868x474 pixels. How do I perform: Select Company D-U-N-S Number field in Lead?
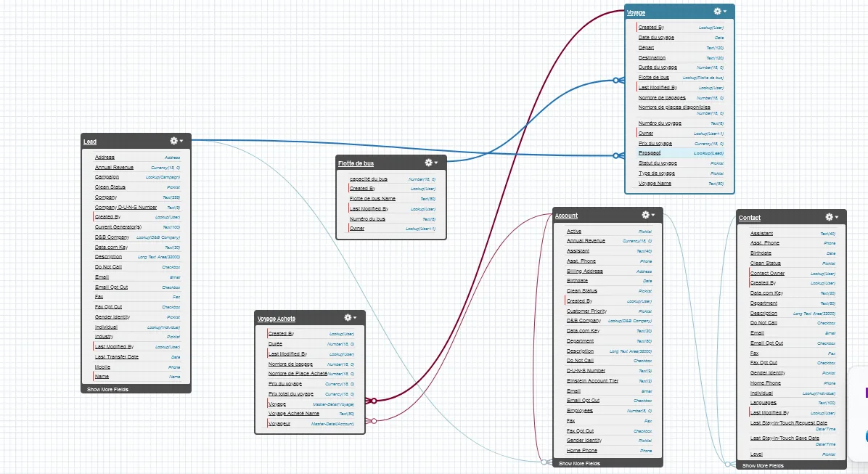pos(136,207)
